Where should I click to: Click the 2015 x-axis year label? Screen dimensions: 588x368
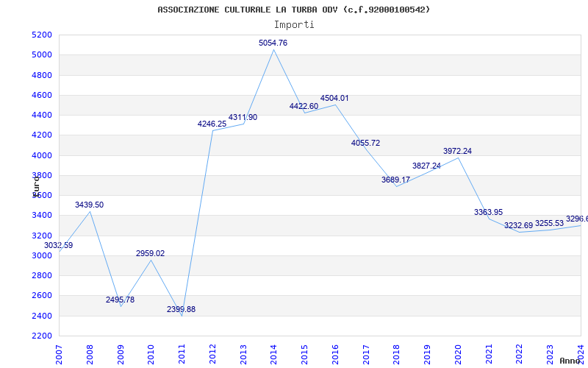(304, 355)
